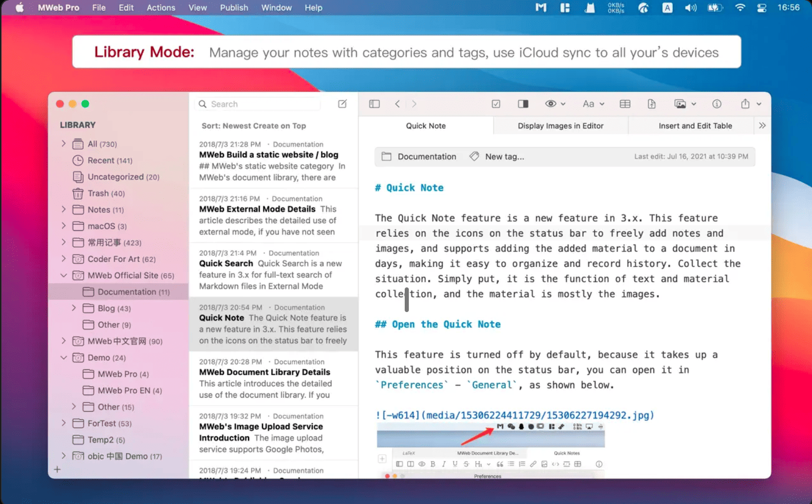Viewport: 812px width, 504px height.
Task: Add a tag via New tag field
Action: pos(497,157)
